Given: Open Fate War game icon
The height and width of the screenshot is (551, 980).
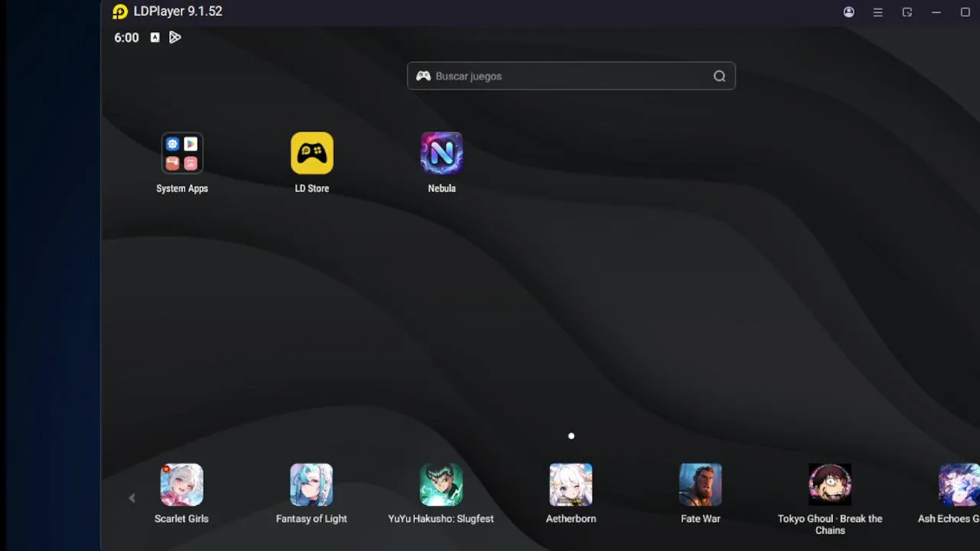Looking at the screenshot, I should pos(701,484).
